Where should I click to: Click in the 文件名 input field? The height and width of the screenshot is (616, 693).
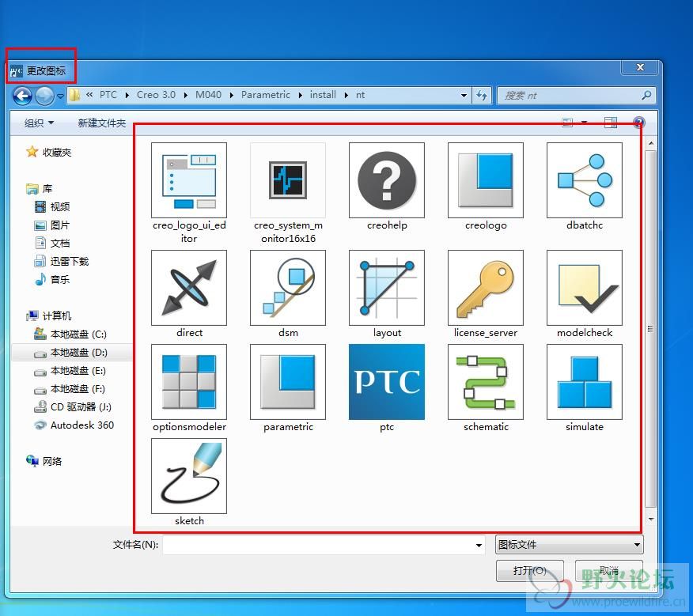pyautogui.click(x=318, y=545)
